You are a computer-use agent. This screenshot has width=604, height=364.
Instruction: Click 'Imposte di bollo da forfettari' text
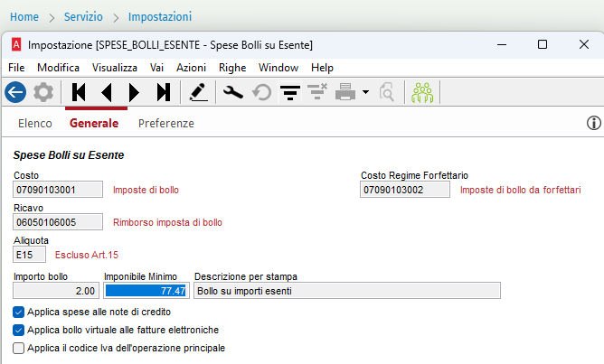pos(521,190)
